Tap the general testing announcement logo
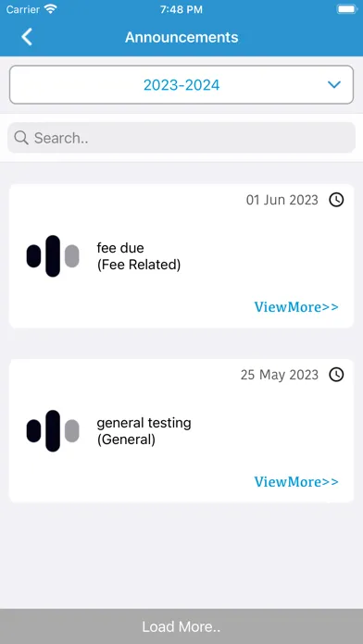363x644 pixels. (x=53, y=431)
